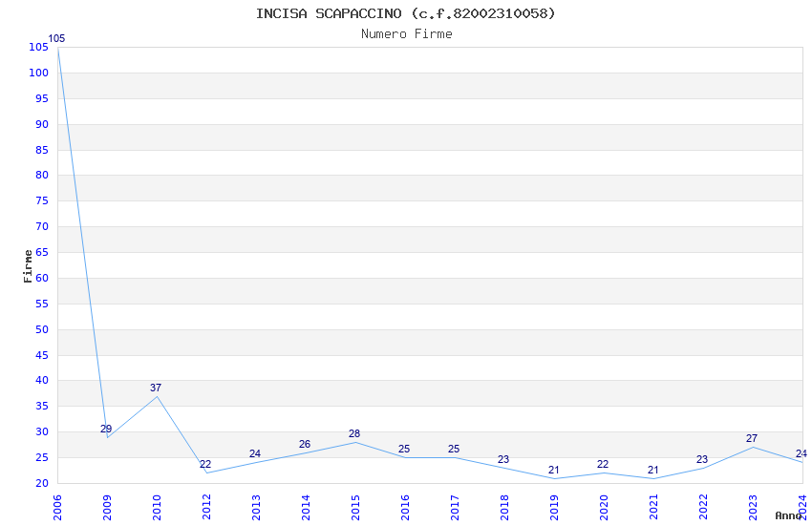This screenshot has width=812, height=525.
Task: Click the y-axis tick label 95
Action: click(42, 98)
